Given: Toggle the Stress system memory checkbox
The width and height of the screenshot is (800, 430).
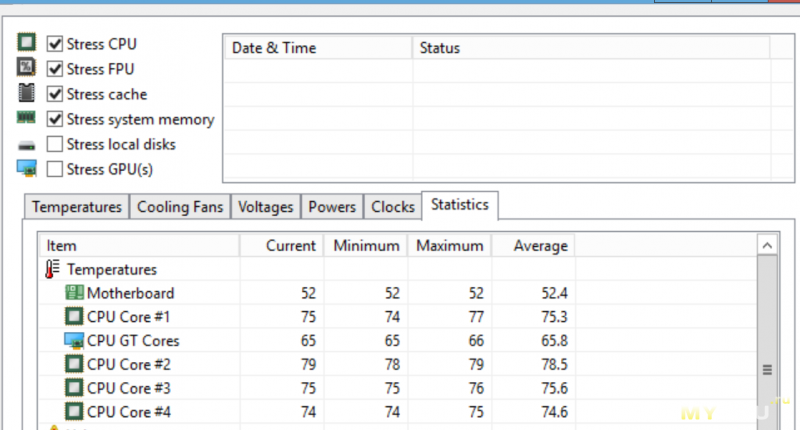Looking at the screenshot, I should [x=55, y=119].
